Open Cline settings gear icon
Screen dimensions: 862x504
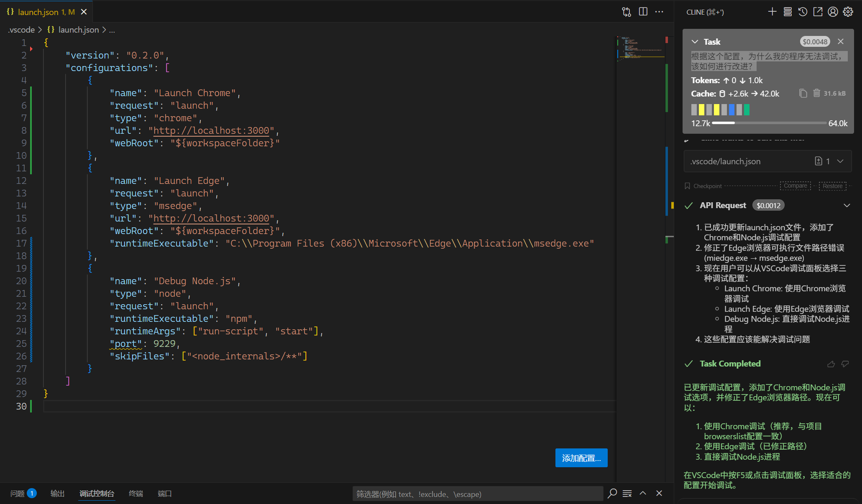(848, 12)
